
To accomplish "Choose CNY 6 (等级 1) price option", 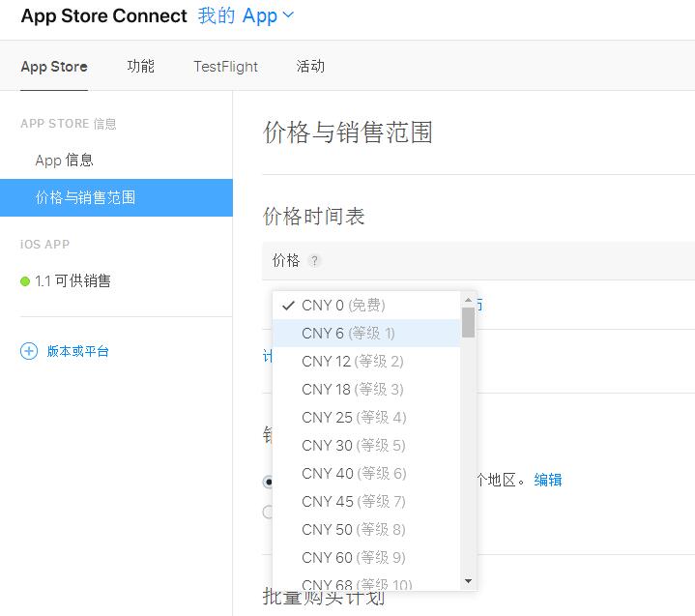I will (x=348, y=334).
